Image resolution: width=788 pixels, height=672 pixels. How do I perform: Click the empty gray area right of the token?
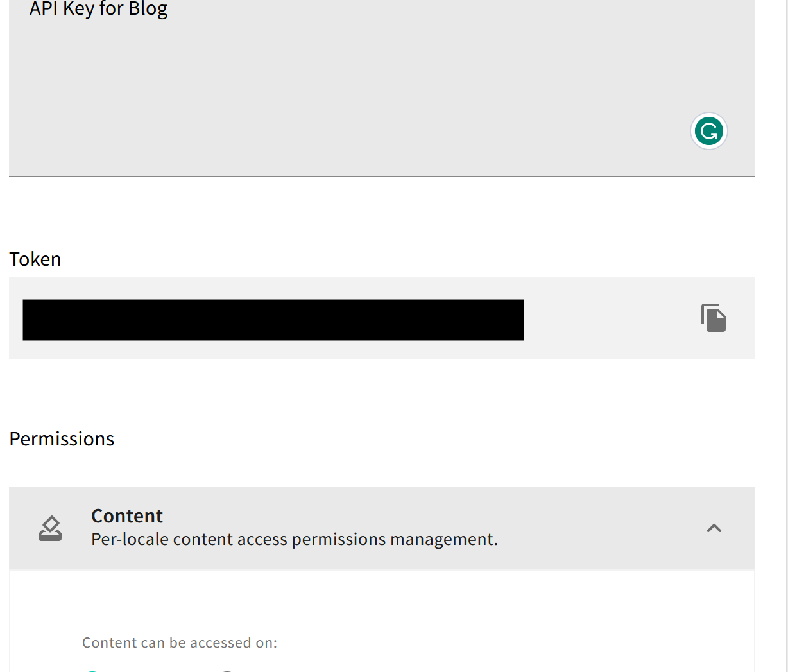pos(610,318)
